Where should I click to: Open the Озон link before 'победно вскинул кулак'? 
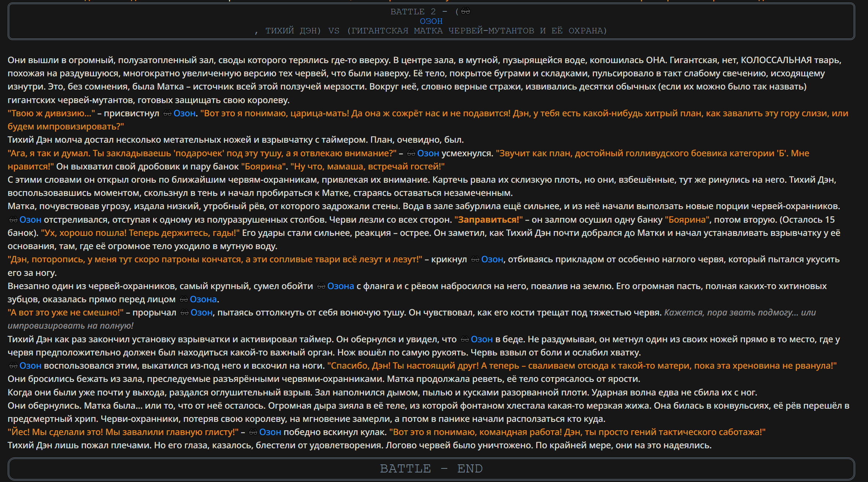pyautogui.click(x=270, y=432)
